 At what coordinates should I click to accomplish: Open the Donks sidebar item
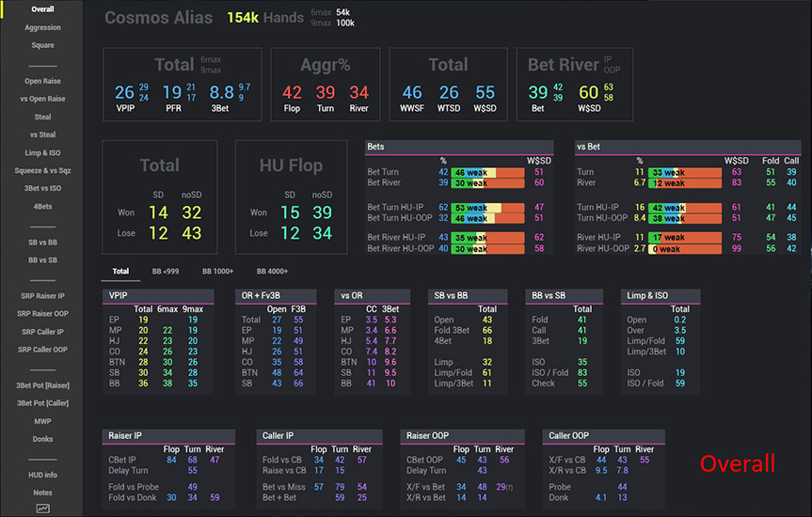42,438
